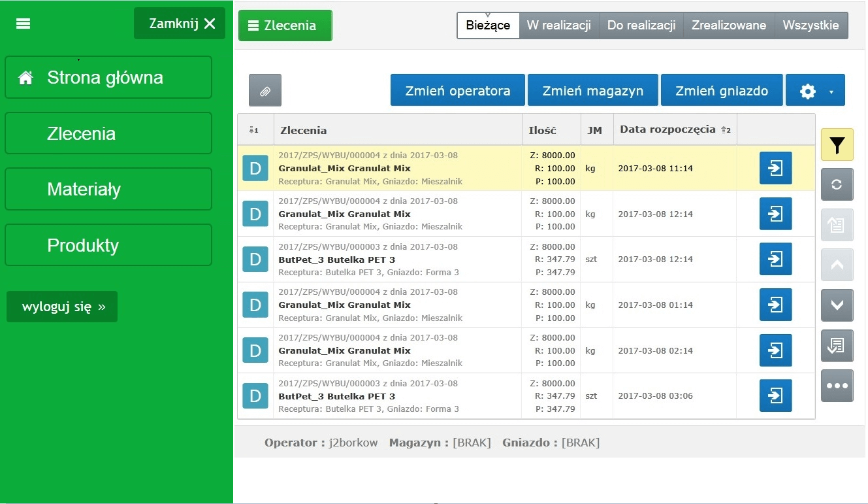Click the home icon beside Strona główna
The width and height of the screenshot is (868, 504).
click(25, 78)
